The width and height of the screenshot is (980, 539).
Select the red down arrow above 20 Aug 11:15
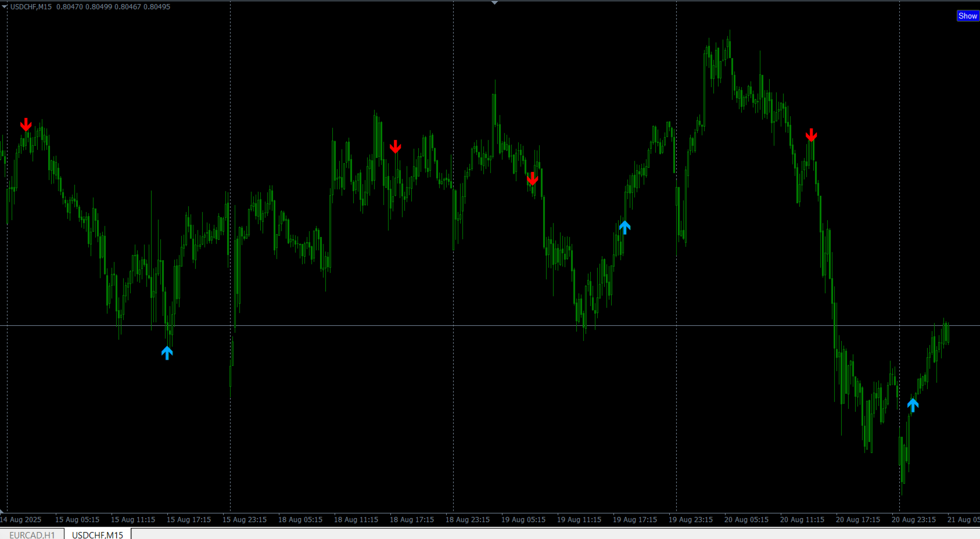811,135
